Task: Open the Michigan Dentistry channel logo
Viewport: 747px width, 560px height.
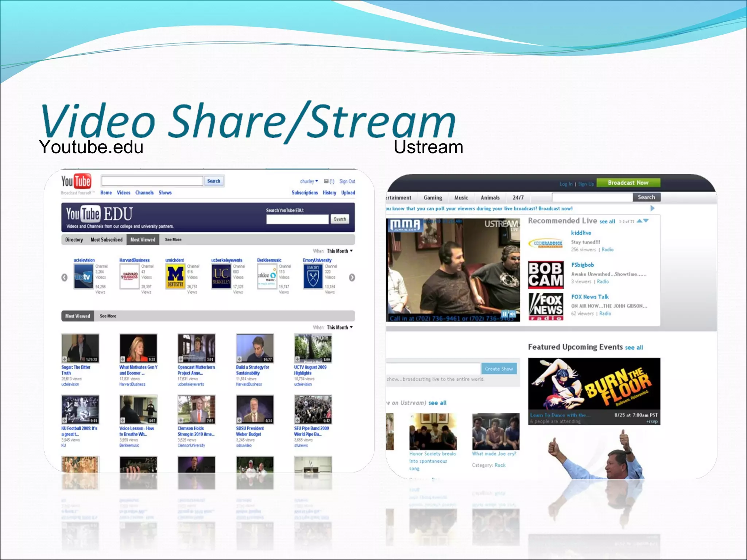Action: 175,276
